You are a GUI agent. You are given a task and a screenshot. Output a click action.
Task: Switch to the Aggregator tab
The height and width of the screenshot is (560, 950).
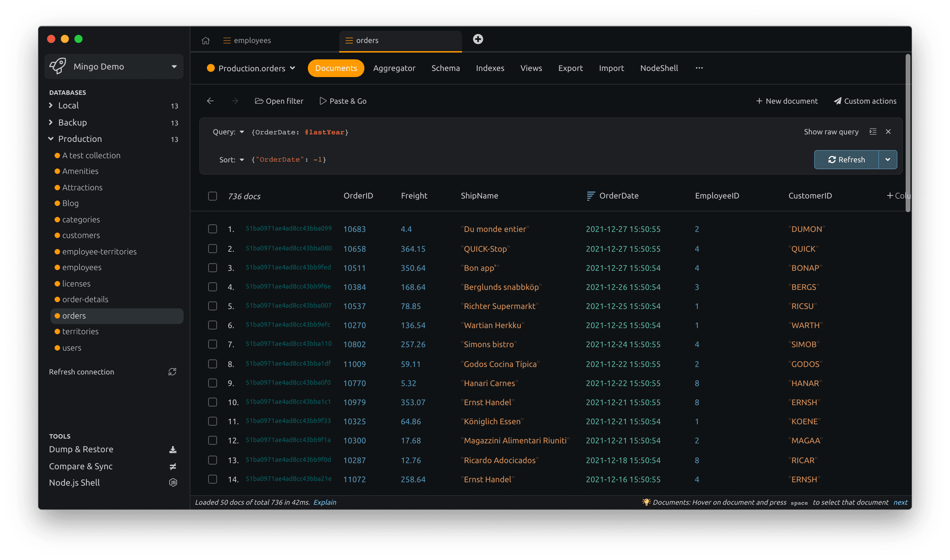394,68
